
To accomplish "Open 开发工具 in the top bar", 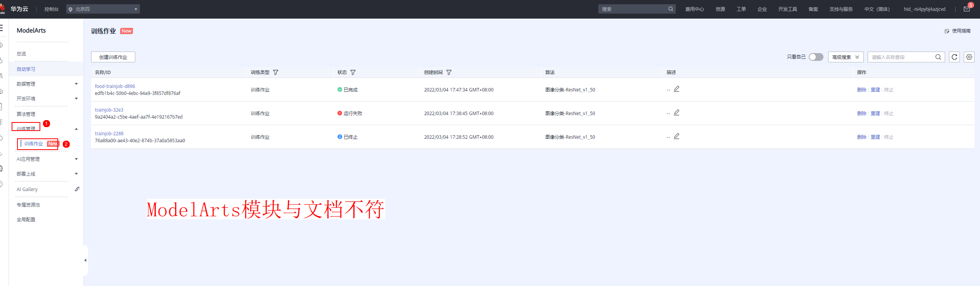I will click(788, 9).
